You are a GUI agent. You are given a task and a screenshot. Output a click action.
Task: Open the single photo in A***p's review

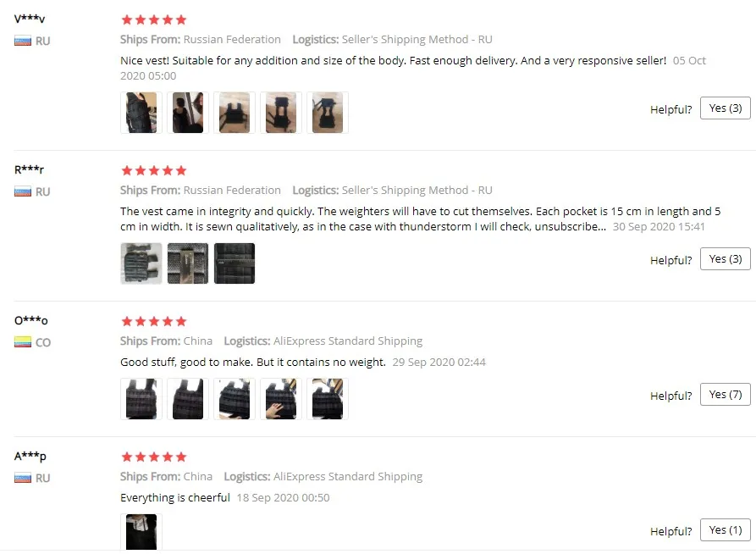point(141,532)
